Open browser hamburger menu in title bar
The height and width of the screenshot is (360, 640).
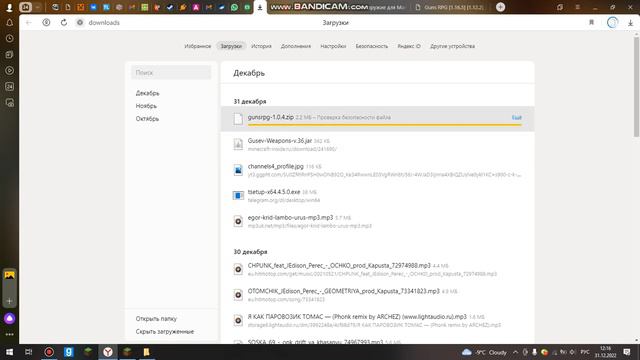pos(577,7)
